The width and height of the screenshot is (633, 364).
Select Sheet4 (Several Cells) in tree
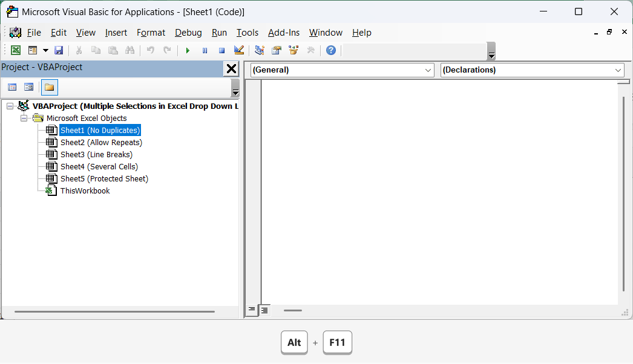pos(99,167)
